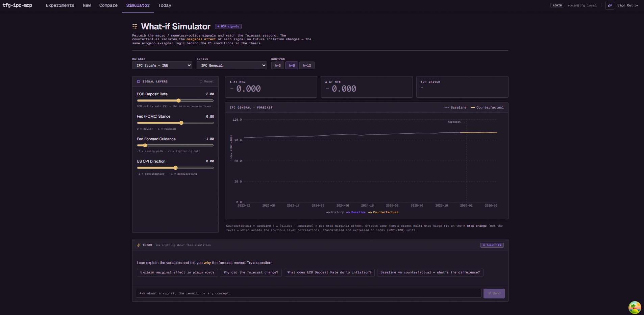Viewport: 644px width, 315px height.
Task: Click 'What does ECB Deposit Rate do' suggestion
Action: (x=329, y=272)
